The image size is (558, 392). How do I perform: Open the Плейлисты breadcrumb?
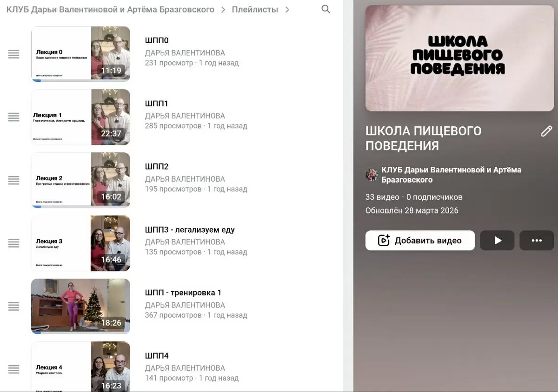coord(255,10)
